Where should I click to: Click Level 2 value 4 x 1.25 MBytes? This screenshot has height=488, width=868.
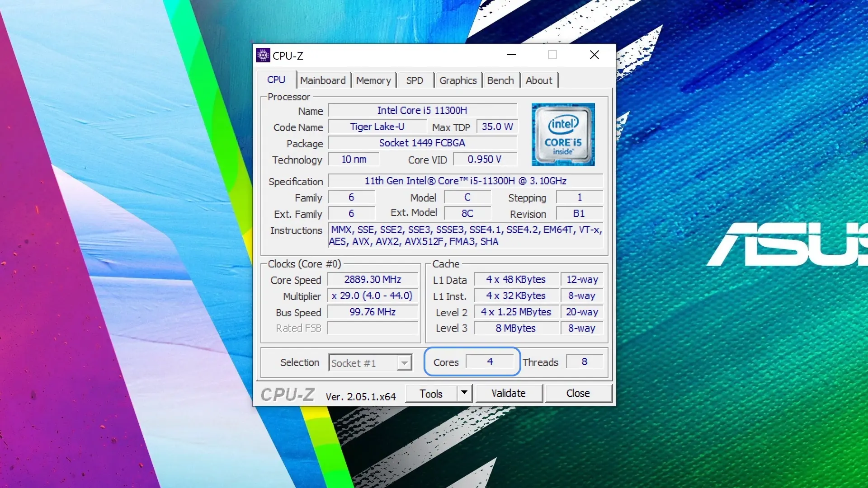coord(516,312)
